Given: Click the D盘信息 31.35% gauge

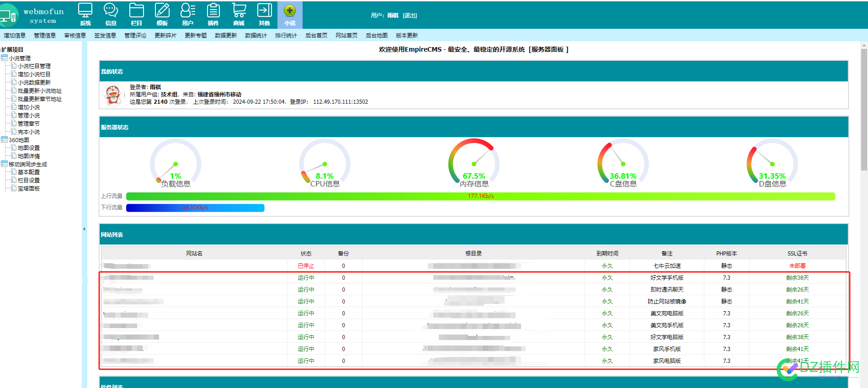Looking at the screenshot, I should pyautogui.click(x=772, y=163).
